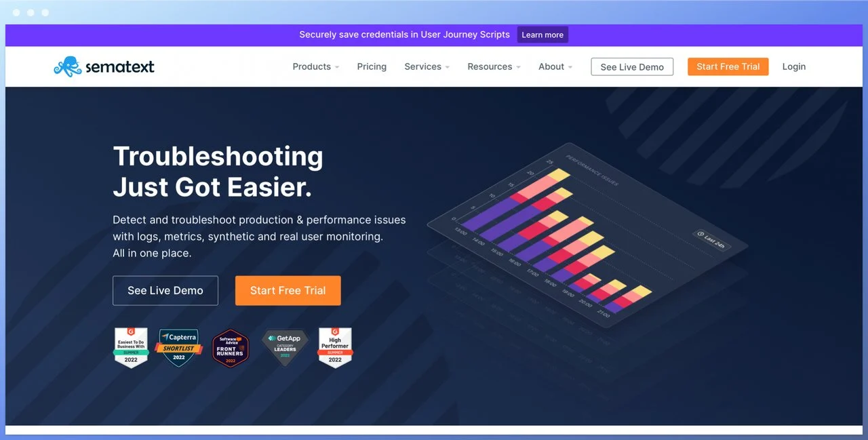Screen dimensions: 868x440
Task: Click the Software Advice Front Runners badge
Action: [231, 348]
